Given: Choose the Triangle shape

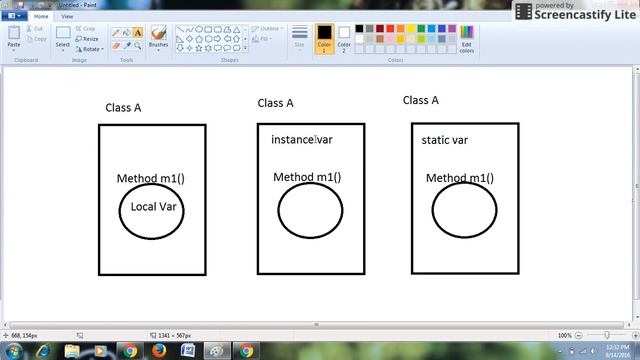Looking at the screenshot, I should tap(236, 29).
